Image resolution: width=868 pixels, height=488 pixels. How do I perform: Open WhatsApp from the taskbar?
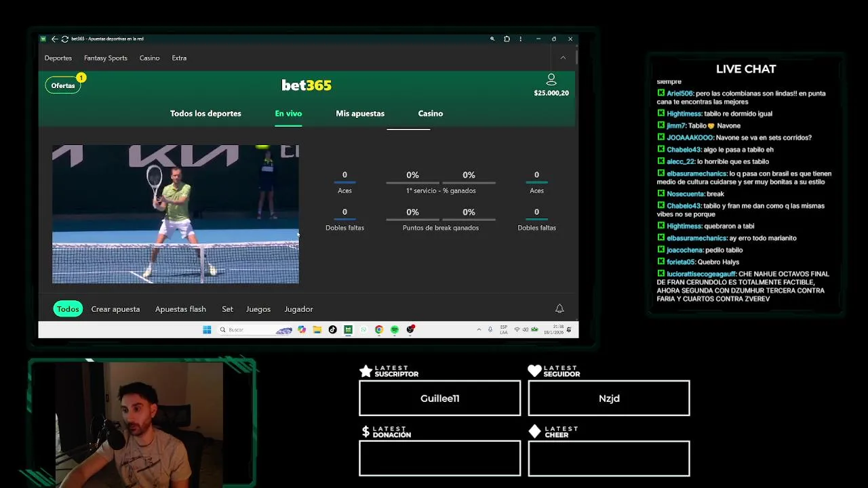tap(363, 329)
